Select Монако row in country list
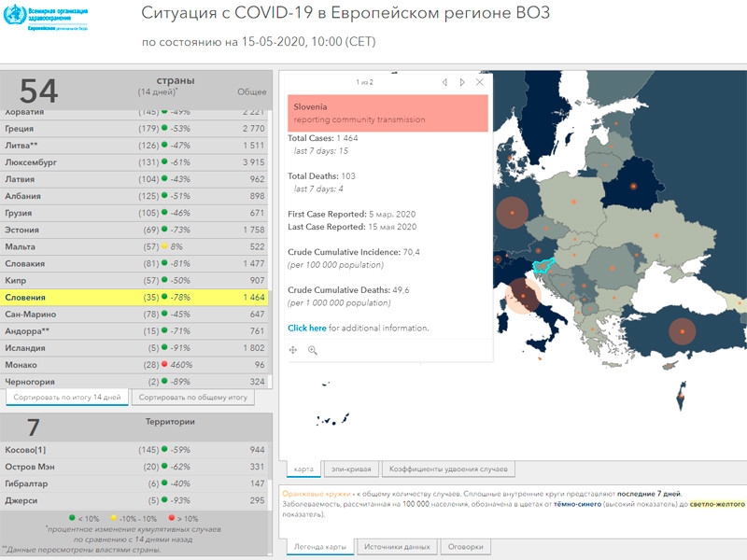This screenshot has width=747, height=560. 136,365
